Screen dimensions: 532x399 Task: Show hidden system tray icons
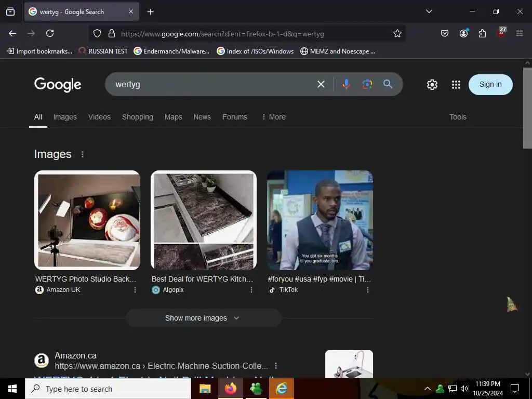pos(428,389)
